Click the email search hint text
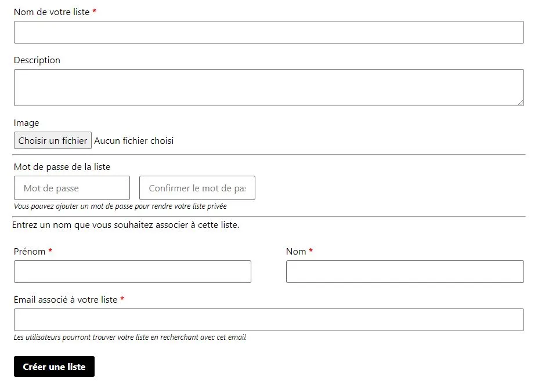Image resolution: width=538 pixels, height=392 pixels. coord(130,337)
